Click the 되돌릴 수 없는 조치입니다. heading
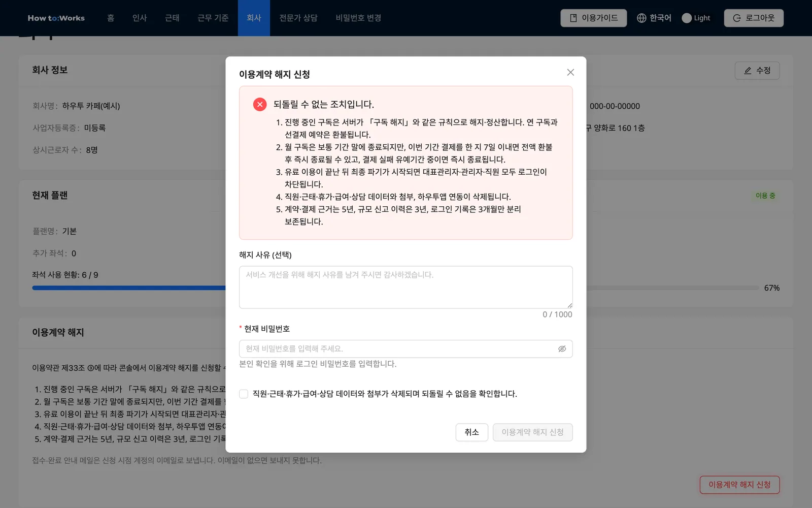 point(324,105)
